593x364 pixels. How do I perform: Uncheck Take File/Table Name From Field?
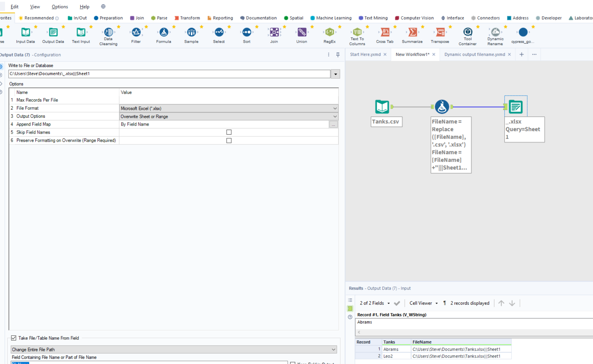coord(14,338)
